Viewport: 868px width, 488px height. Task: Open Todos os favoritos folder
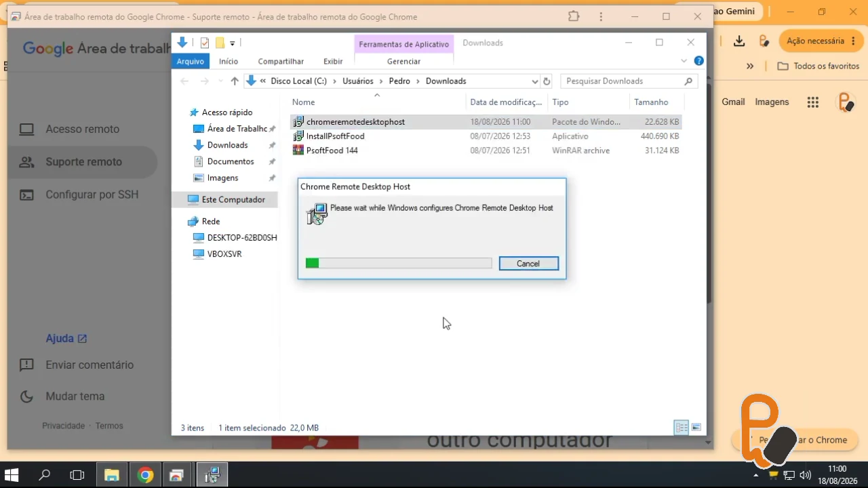pos(818,66)
